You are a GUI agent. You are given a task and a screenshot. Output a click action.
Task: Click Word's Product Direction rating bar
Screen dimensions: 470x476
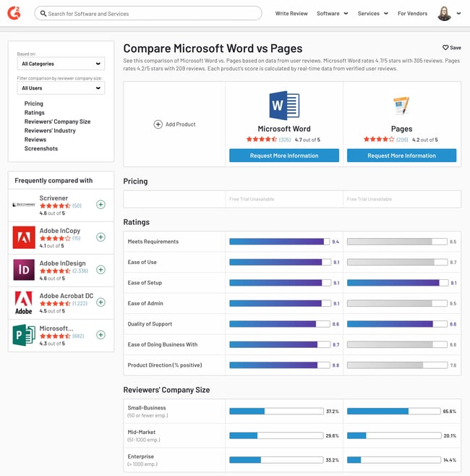[279, 365]
